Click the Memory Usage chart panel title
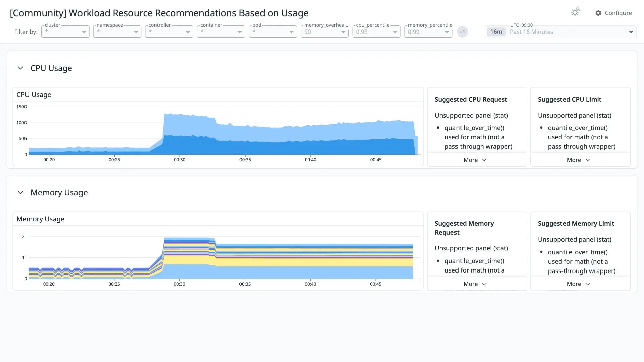644x362 pixels. click(40, 219)
